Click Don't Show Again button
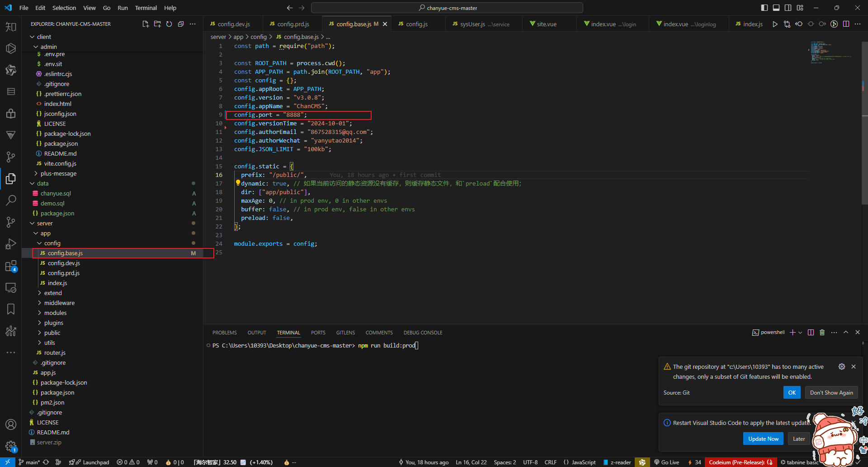868x467 pixels. pyautogui.click(x=831, y=392)
